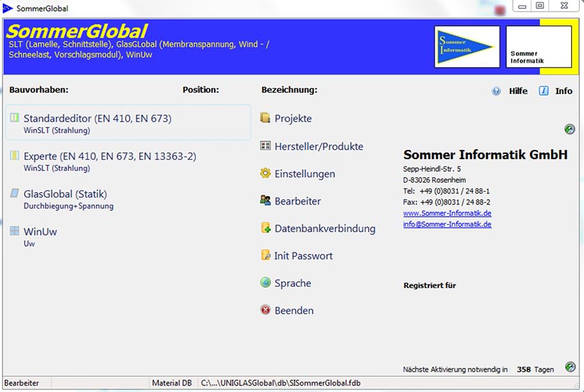Click the Fax: +49 (0)8031 / 24 88-2 line
The height and width of the screenshot is (392, 584).
(446, 202)
